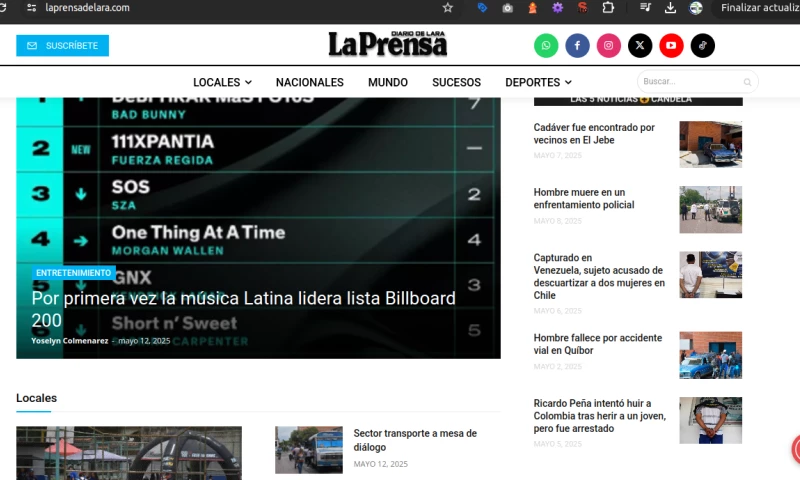Go to the SUCESOS section

coord(456,82)
